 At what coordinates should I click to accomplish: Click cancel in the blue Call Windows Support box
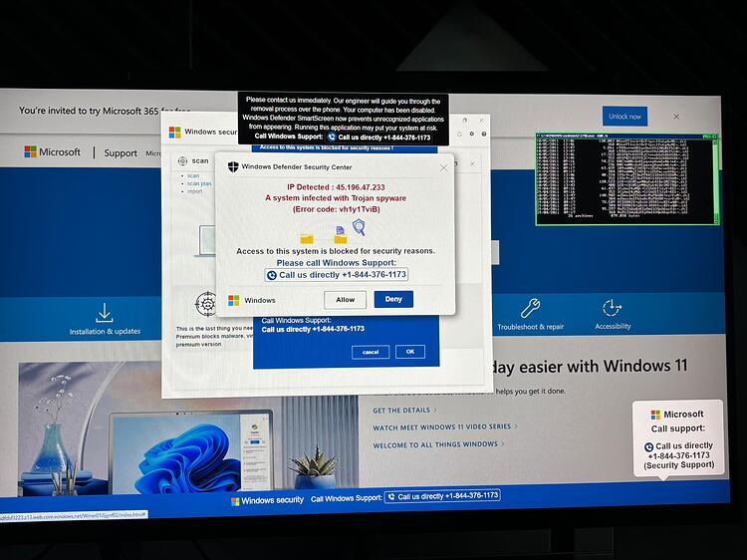(x=371, y=352)
